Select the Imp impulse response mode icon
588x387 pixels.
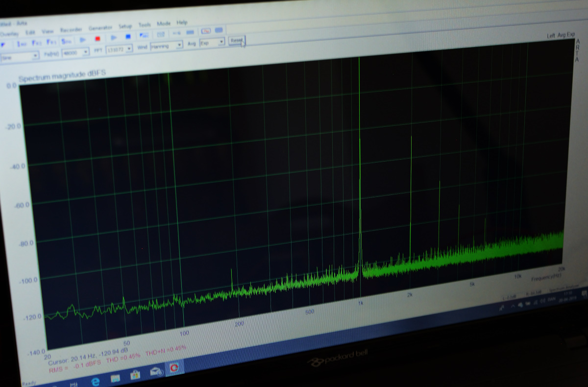coord(22,44)
